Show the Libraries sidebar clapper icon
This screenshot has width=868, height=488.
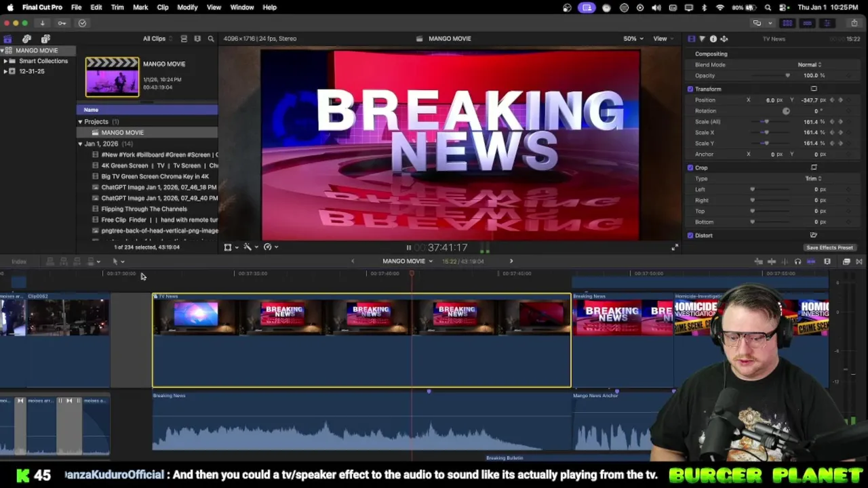(x=7, y=39)
